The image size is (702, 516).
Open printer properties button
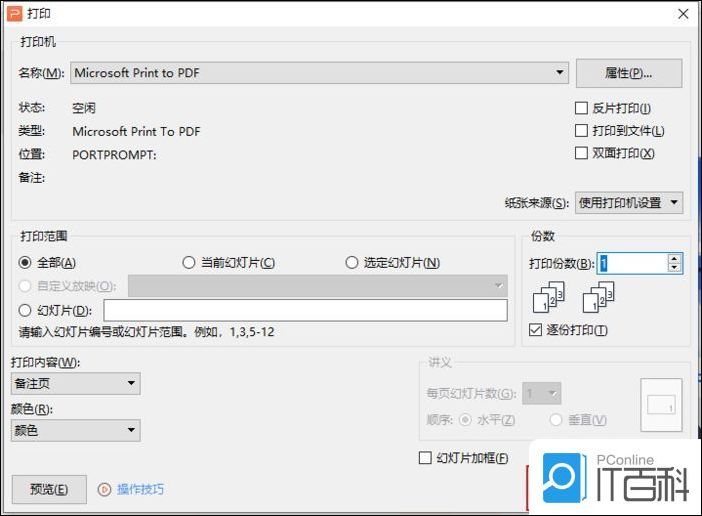(x=629, y=73)
